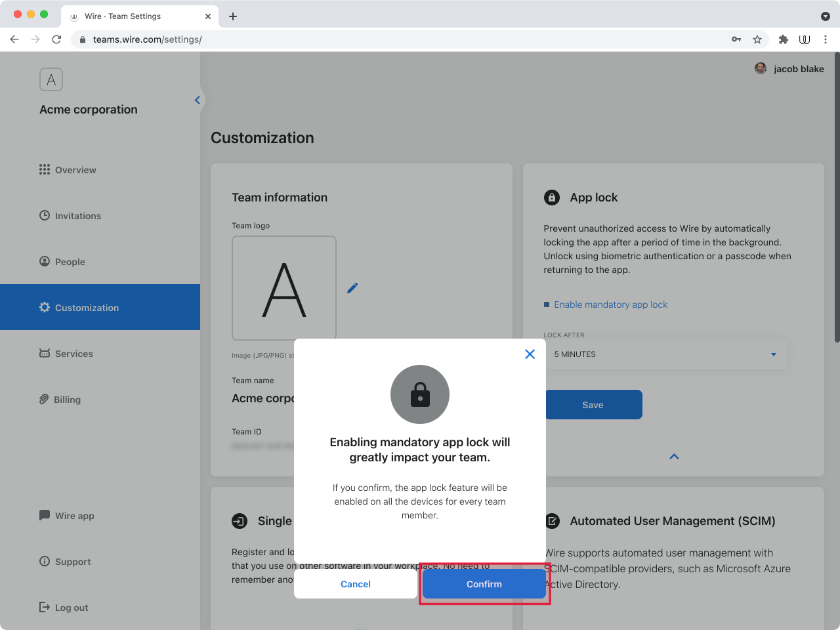840x630 pixels.
Task: Open the browser extensions puzzle icon
Action: tap(784, 39)
